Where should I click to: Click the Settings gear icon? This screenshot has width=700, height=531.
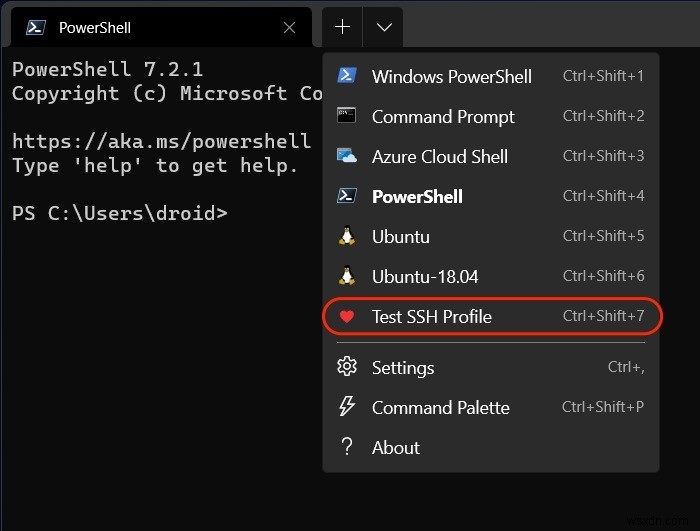tap(347, 367)
